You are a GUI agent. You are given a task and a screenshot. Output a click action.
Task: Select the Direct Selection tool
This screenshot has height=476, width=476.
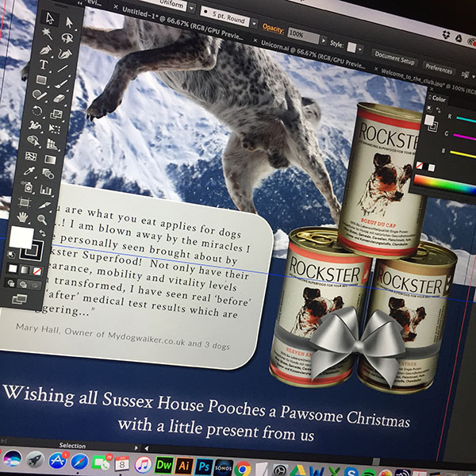click(x=70, y=21)
